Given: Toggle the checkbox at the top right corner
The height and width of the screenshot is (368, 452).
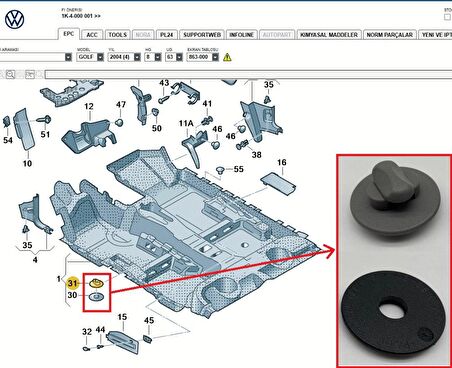Looking at the screenshot, I should [447, 17].
